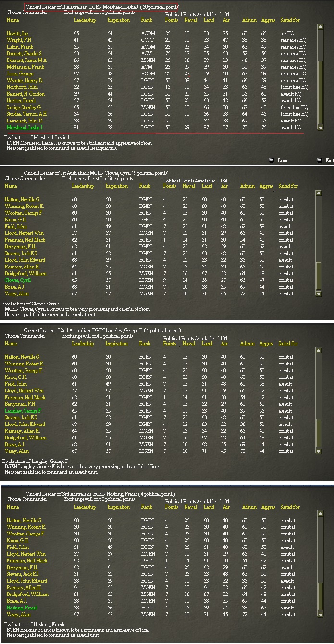Select commander Wright, F.N.
Image resolution: width=334 pixels, height=644 pixels.
point(19,40)
